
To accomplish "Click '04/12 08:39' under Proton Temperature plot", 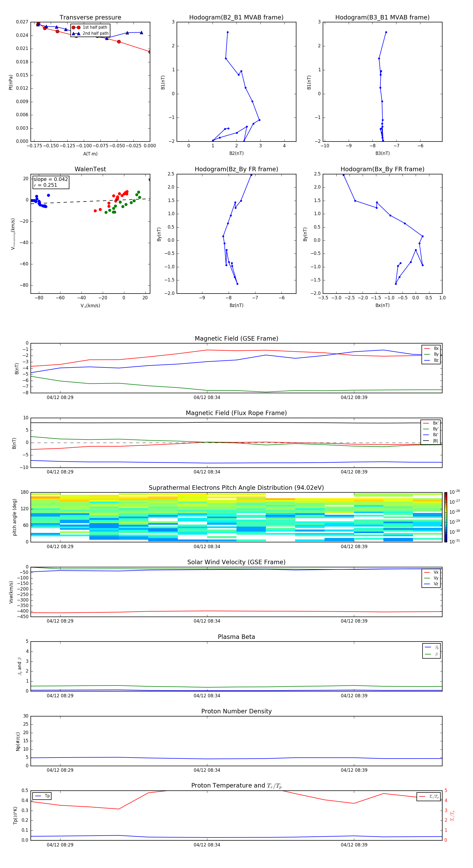I will [354, 845].
